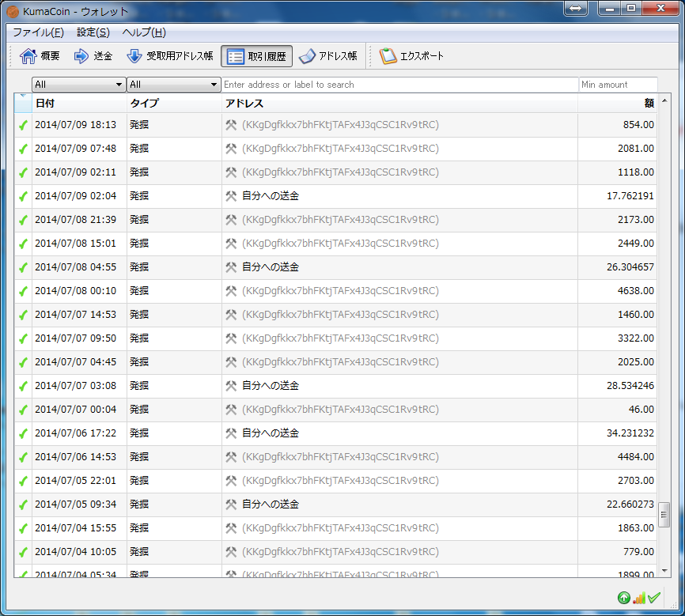Open 受取用アドレス帳 receive addresses icon
Image resolution: width=685 pixels, height=616 pixels.
point(134,56)
